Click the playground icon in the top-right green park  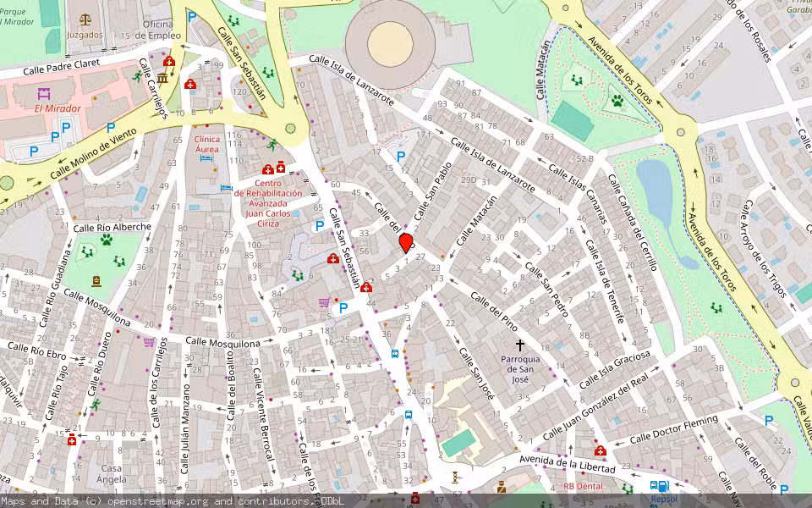(576, 80)
